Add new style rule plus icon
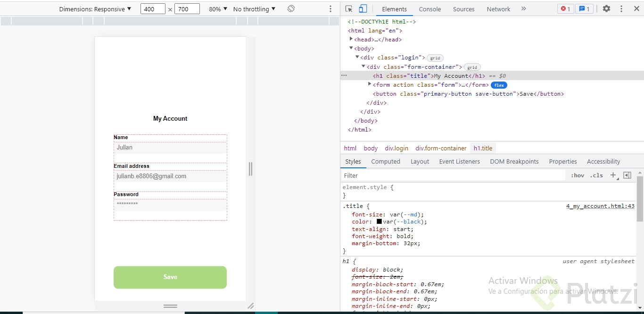644x314 pixels. click(613, 175)
